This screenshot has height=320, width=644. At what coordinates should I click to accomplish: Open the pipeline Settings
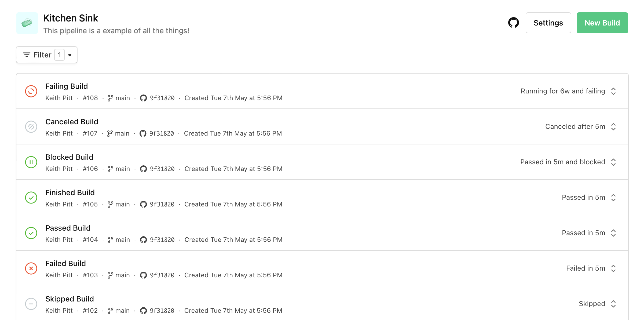tap(548, 23)
